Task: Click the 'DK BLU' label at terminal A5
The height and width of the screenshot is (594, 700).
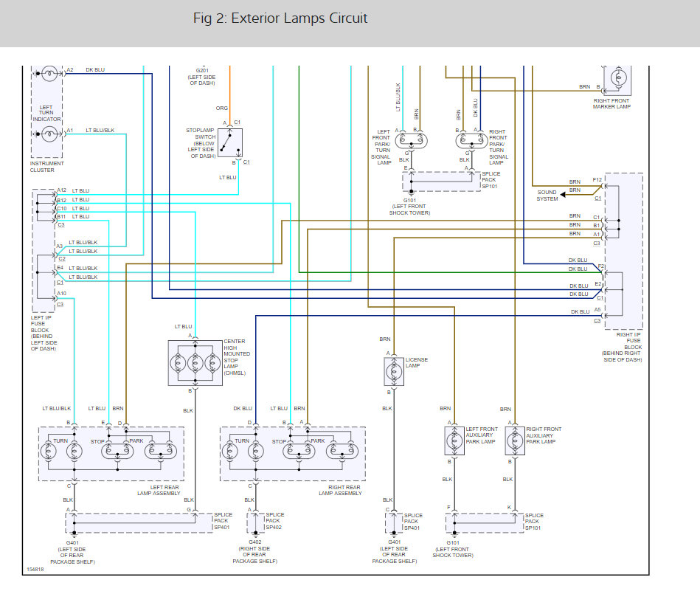Action: (581, 311)
